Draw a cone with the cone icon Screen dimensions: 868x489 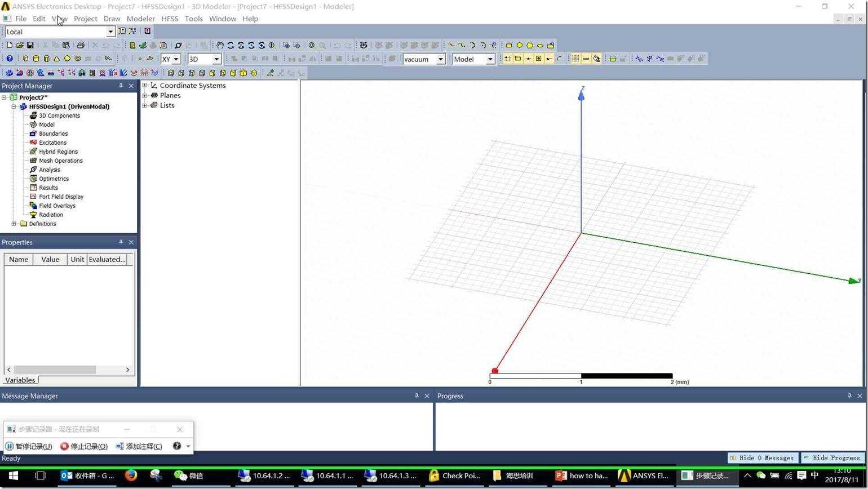[56, 59]
